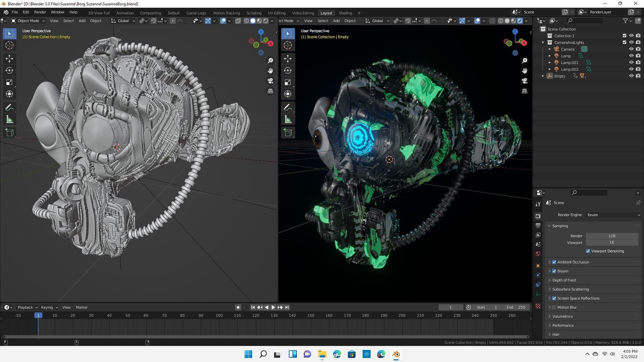Open the Playback dropdown in timeline

27,307
